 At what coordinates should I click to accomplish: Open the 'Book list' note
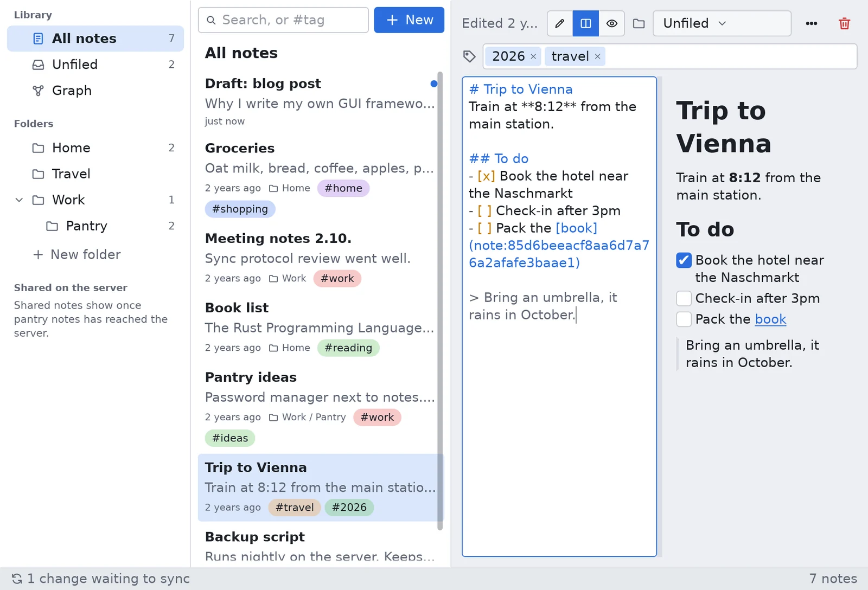pyautogui.click(x=320, y=328)
